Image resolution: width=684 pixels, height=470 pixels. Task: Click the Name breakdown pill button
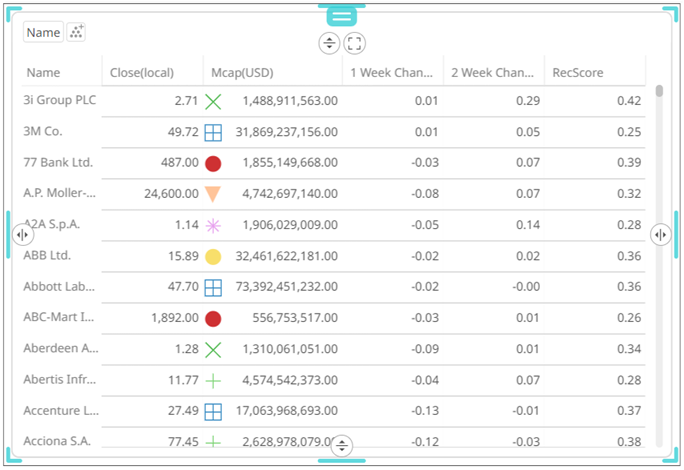[44, 32]
